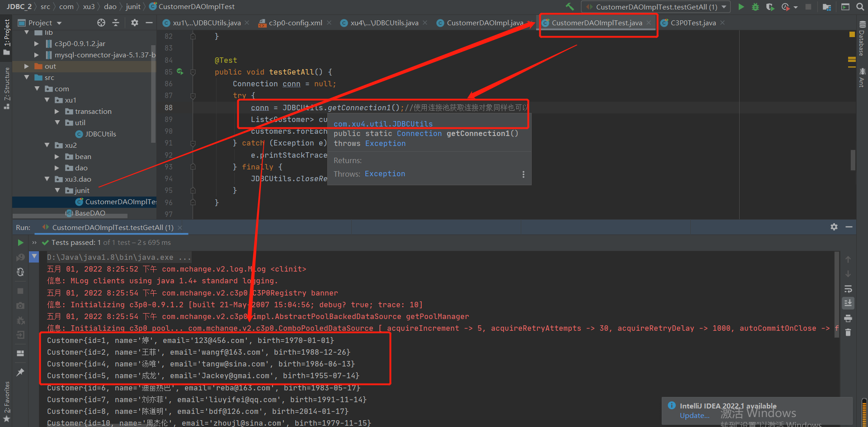Screen dimensions: 868x427
Task: Click the chevron beside Tests passed status
Action: coord(34,243)
